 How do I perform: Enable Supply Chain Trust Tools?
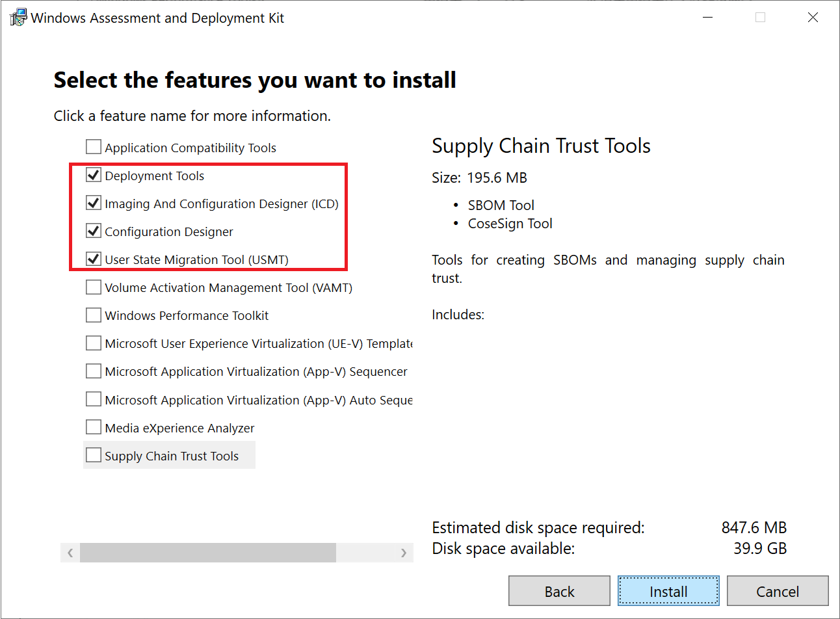pyautogui.click(x=93, y=455)
